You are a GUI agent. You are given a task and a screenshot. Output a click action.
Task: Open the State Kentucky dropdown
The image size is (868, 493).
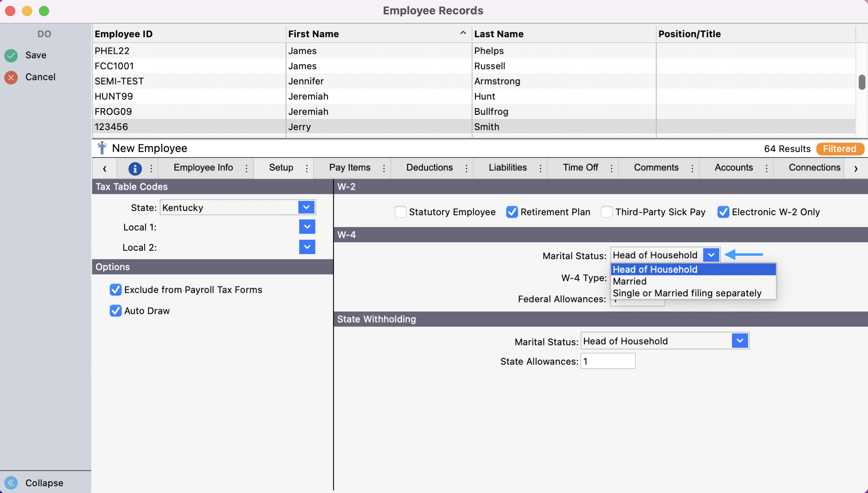coord(306,208)
